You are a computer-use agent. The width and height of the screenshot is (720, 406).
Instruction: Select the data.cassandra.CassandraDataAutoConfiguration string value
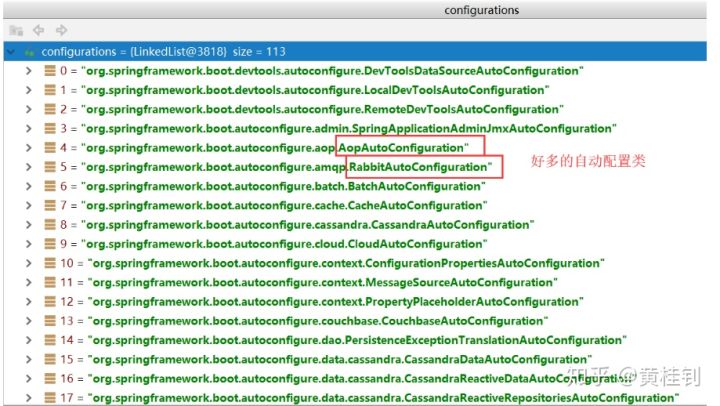coord(340,360)
